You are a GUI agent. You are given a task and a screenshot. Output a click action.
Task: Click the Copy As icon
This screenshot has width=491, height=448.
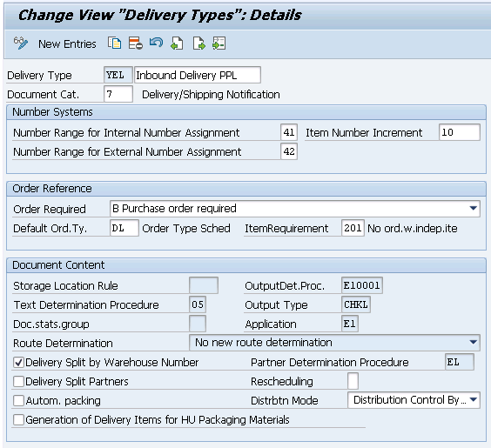tap(115, 43)
